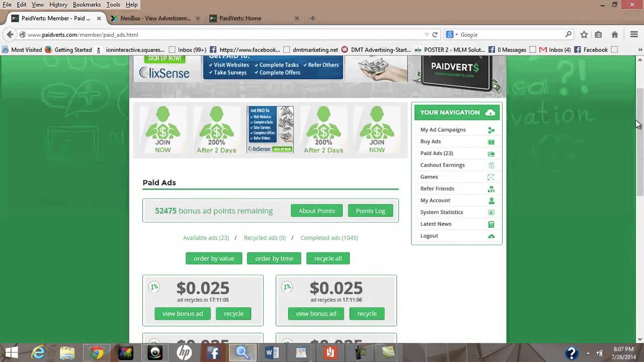644x362 pixels.
Task: Click the Logout sidebar icon
Action: 491,236
